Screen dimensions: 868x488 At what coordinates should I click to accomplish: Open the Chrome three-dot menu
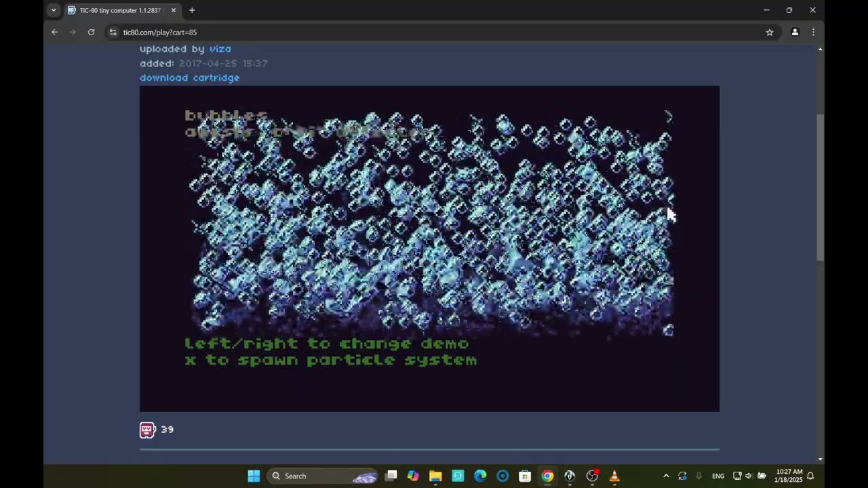tap(813, 32)
